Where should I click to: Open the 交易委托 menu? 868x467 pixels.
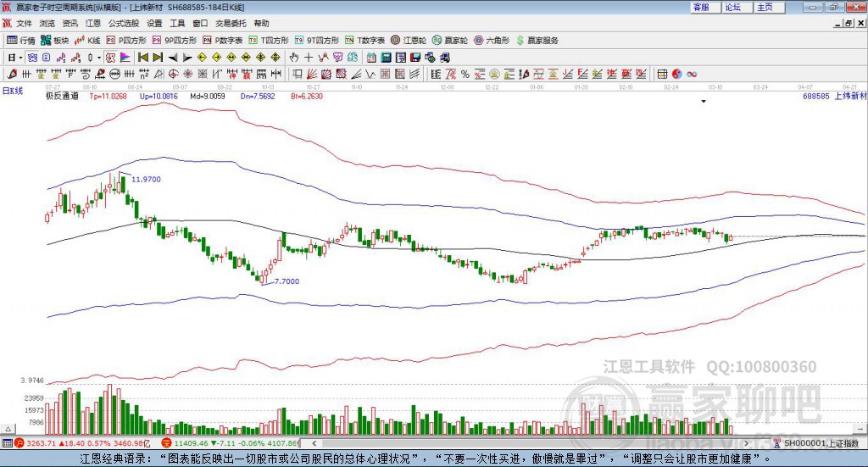pyautogui.click(x=231, y=23)
